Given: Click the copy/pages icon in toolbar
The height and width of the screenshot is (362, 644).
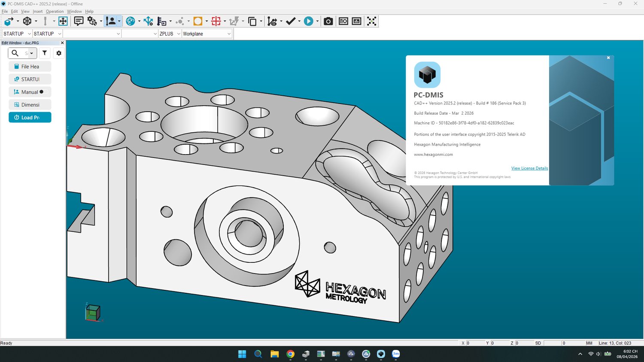Looking at the screenshot, I should coord(252,21).
